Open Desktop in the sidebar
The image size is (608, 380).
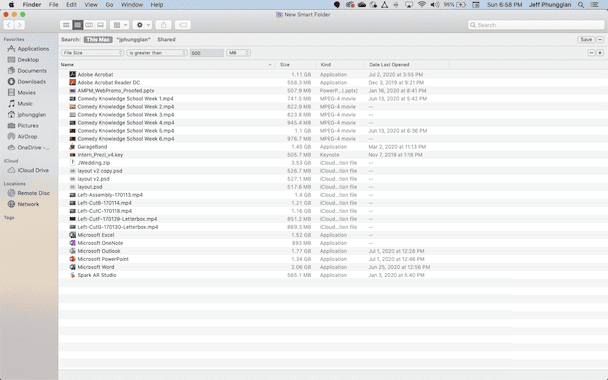click(23, 60)
